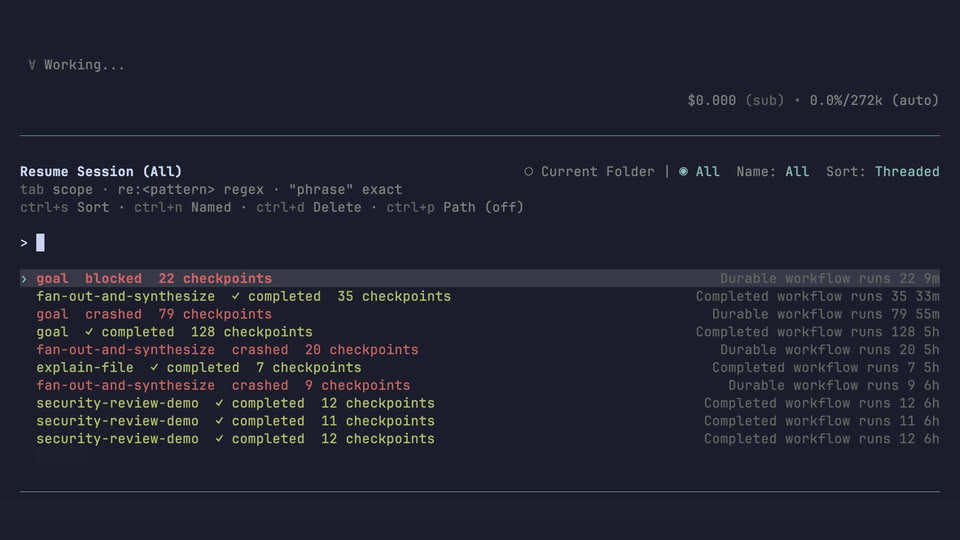
Task: Click Completed workflow runs 35 33m summary
Action: coord(817,296)
